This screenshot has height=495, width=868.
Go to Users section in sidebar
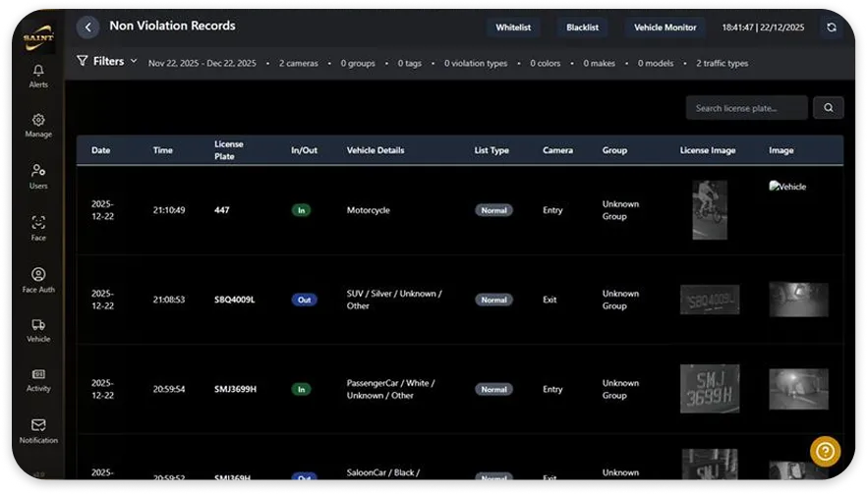pos(38,172)
